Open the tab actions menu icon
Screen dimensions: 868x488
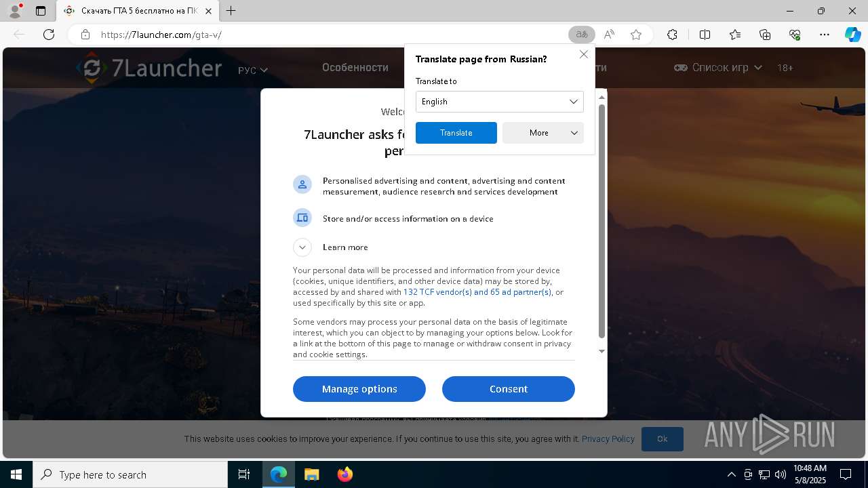point(41,11)
